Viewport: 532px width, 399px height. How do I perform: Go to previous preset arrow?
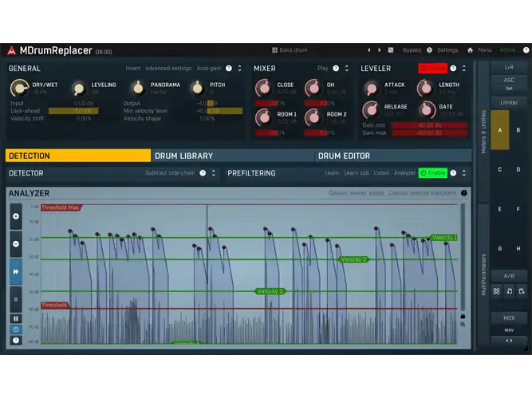pyautogui.click(x=368, y=50)
